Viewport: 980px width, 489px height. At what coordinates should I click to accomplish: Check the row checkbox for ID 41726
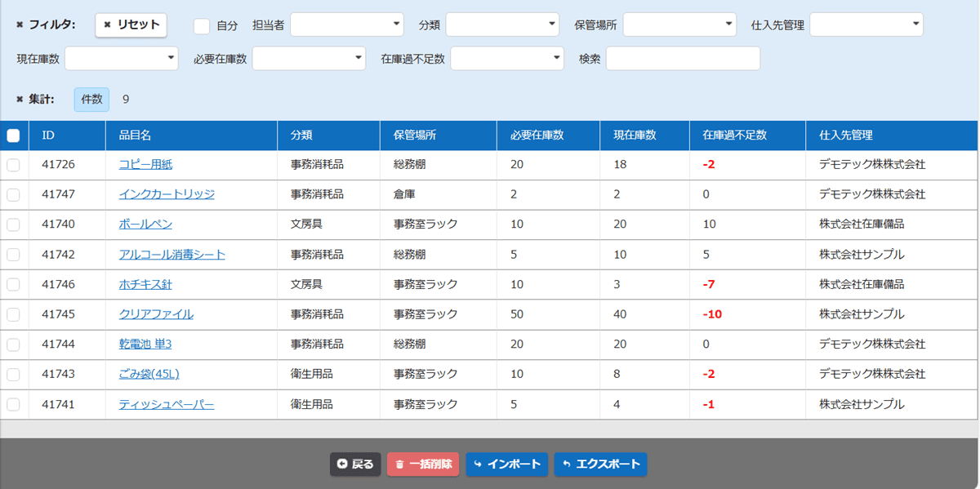point(13,165)
